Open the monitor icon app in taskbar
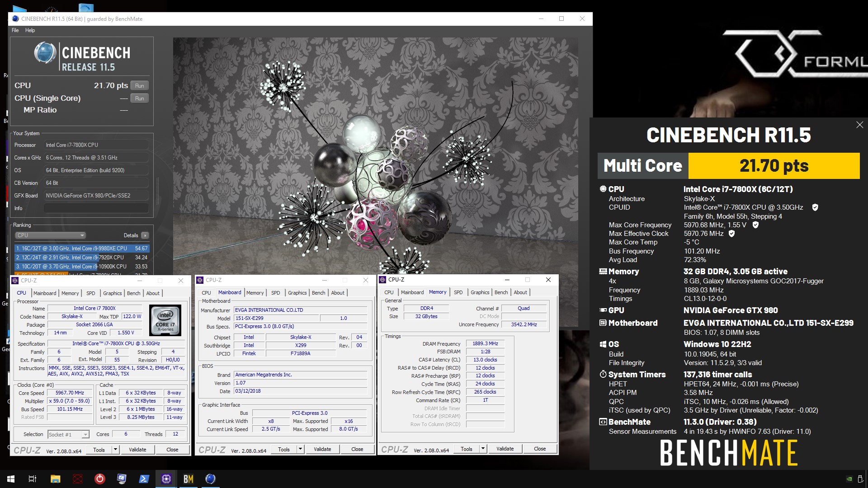Image resolution: width=868 pixels, height=488 pixels. tap(122, 479)
